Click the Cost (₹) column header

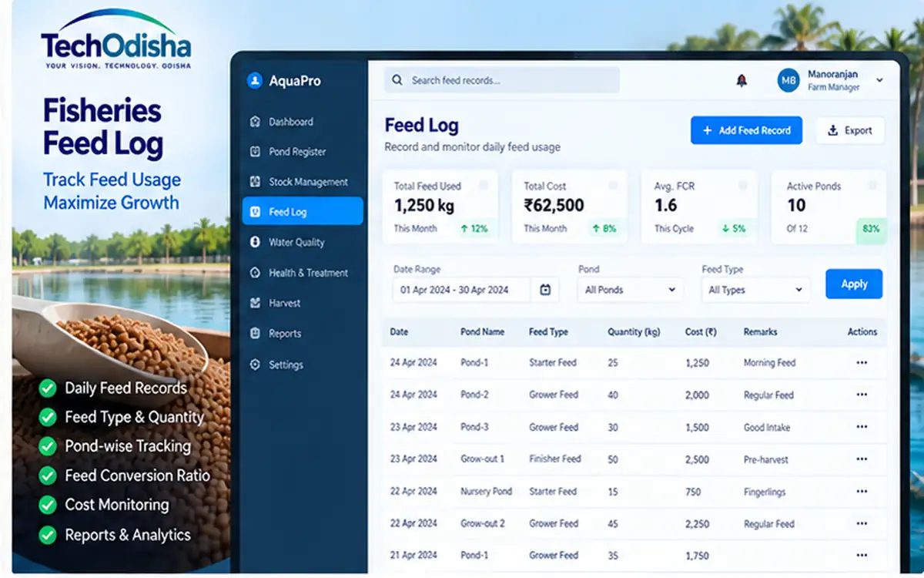click(701, 331)
